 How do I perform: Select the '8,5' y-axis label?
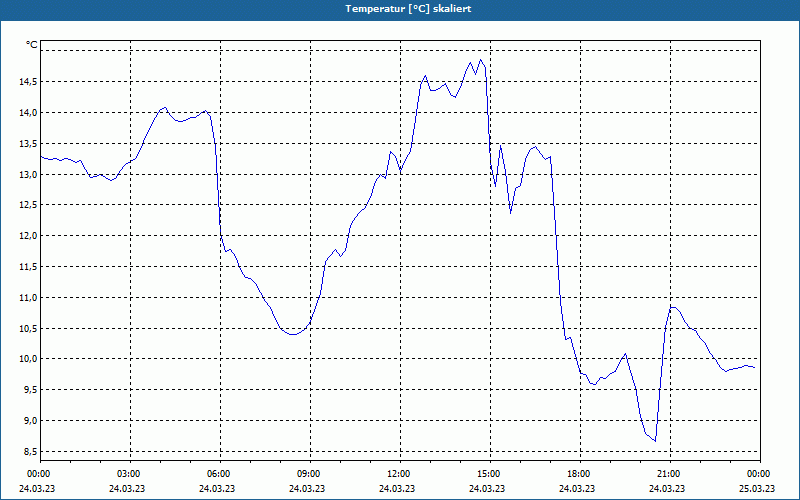30,452
